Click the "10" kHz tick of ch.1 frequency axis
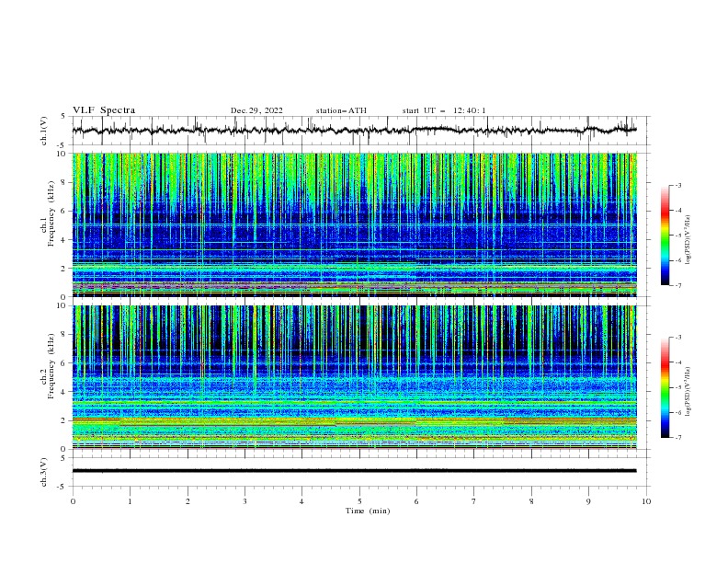The width and height of the screenshot is (728, 563). (x=63, y=154)
